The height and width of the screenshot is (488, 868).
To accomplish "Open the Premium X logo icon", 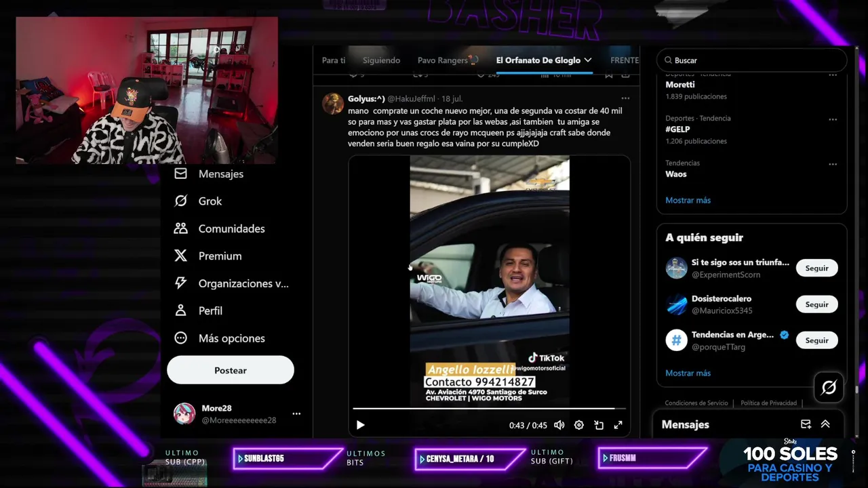I will point(180,256).
